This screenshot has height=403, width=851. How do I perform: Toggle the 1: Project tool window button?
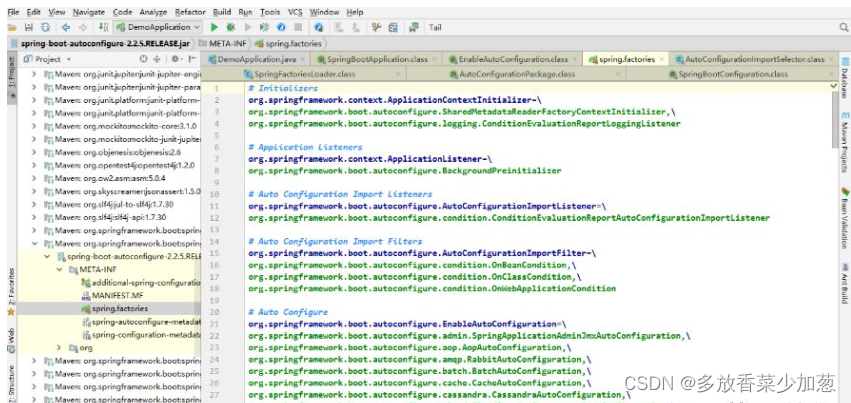click(11, 76)
